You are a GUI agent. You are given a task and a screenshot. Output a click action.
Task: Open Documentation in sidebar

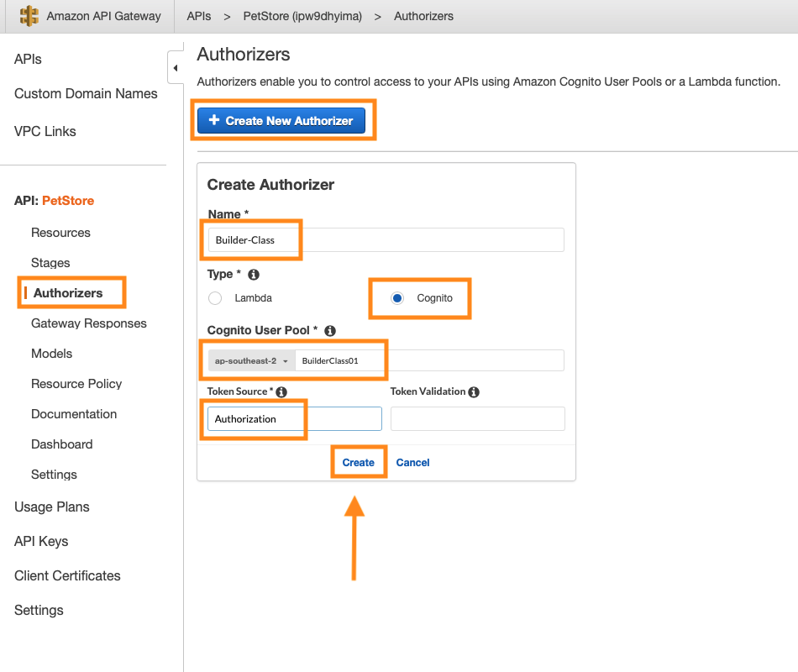pyautogui.click(x=74, y=414)
